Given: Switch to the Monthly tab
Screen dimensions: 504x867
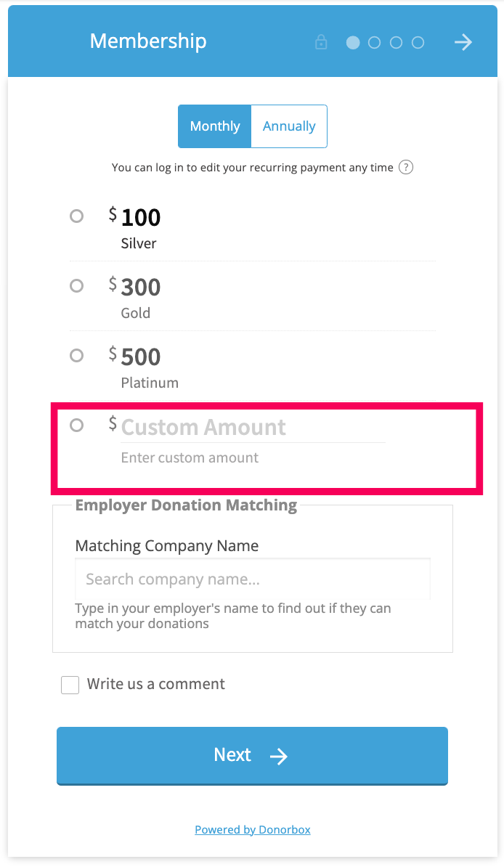Looking at the screenshot, I should coord(215,126).
